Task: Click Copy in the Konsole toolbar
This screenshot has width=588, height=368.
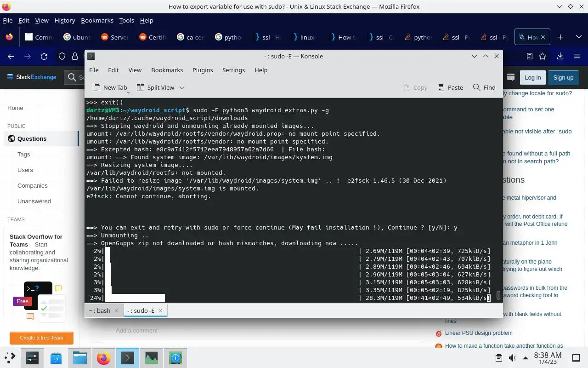Action: (415, 87)
